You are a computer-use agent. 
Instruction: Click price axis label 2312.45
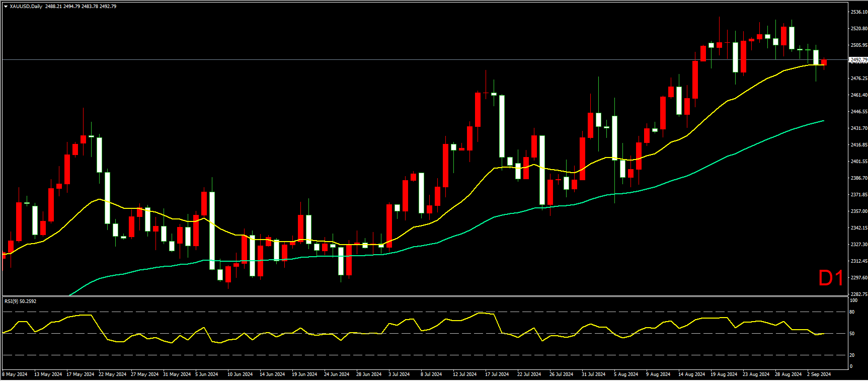point(859,261)
